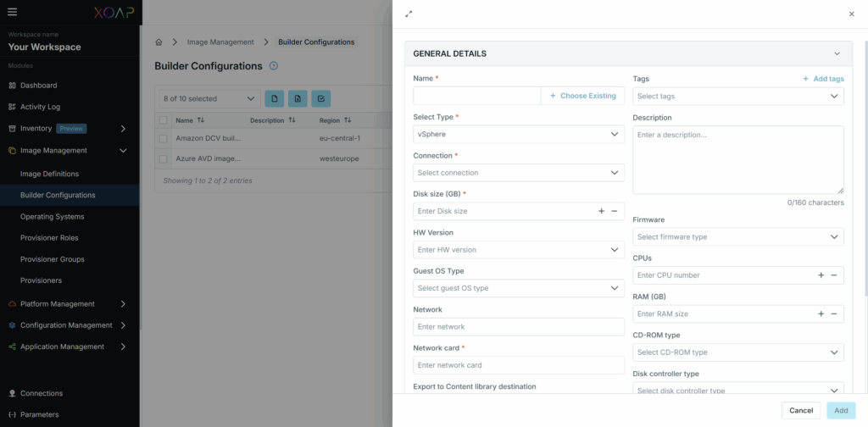Open the '8 of 10 selected' dropdown

click(210, 98)
